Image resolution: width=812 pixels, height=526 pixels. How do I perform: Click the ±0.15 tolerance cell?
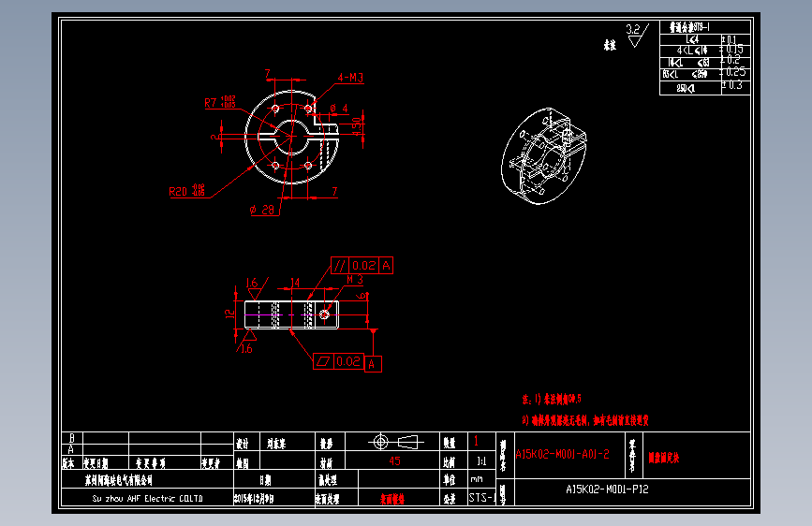pyautogui.click(x=736, y=51)
